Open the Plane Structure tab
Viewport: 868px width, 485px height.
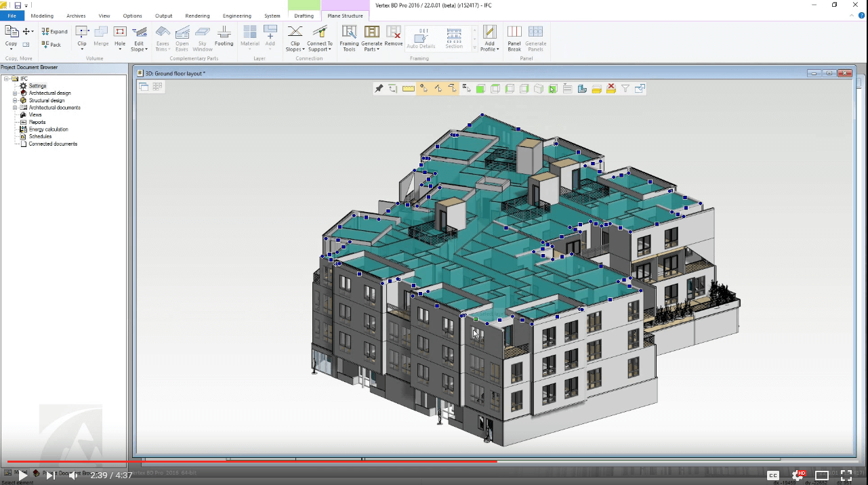(345, 16)
